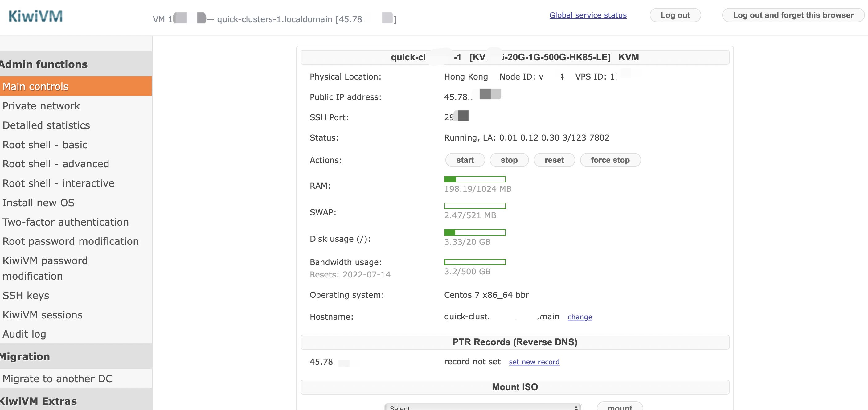This screenshot has height=410, width=868.
Task: Click the Public IP address value
Action: coord(473,96)
